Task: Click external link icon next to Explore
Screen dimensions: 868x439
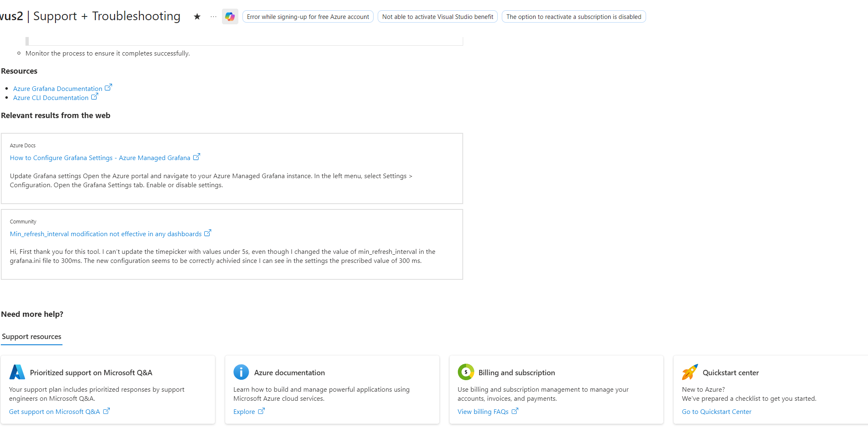Action: point(261,411)
